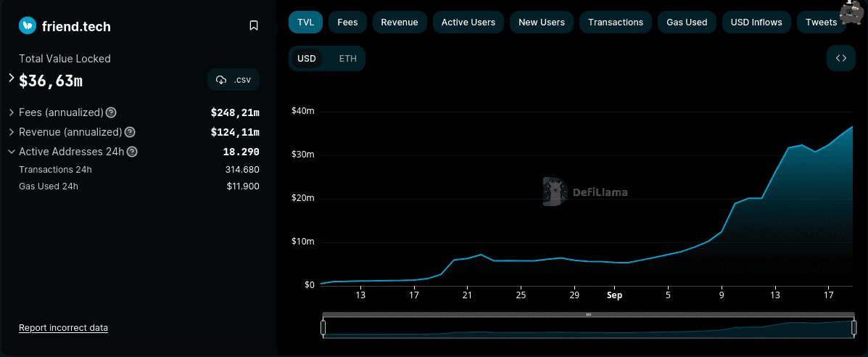
Task: Expand the Total Value Locked breakdown
Action: pos(12,78)
